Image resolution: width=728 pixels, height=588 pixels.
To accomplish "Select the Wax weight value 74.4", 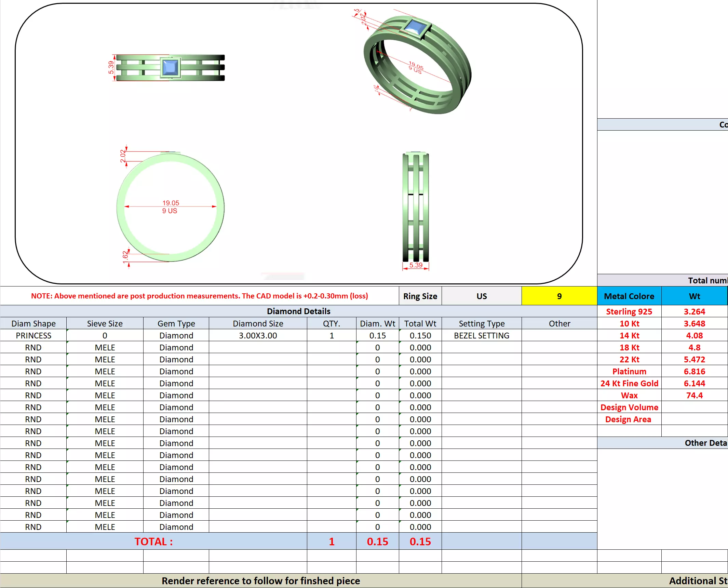I will click(694, 395).
